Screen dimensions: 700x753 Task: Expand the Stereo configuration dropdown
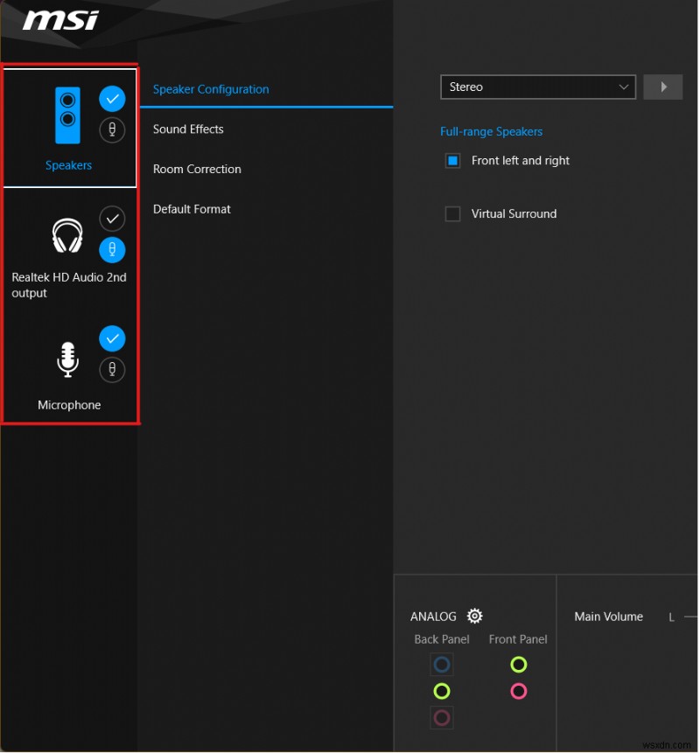[x=537, y=87]
